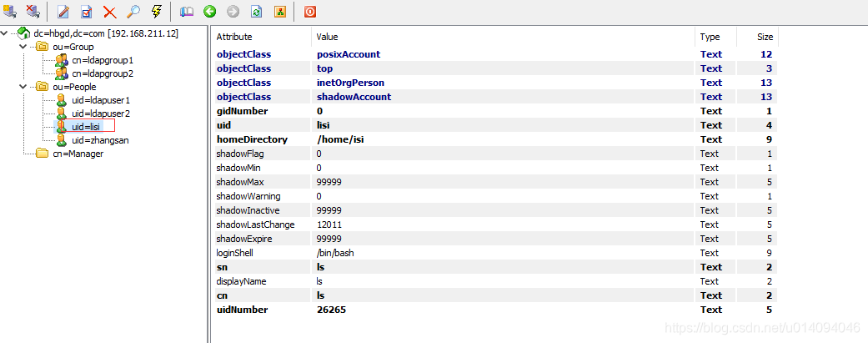Select ou=People in the tree
Screen dimensions: 868x343
pyautogui.click(x=74, y=87)
